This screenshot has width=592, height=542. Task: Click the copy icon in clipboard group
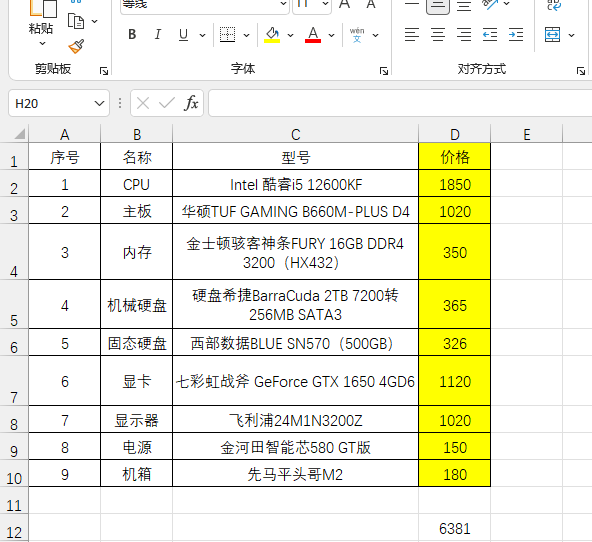76,21
